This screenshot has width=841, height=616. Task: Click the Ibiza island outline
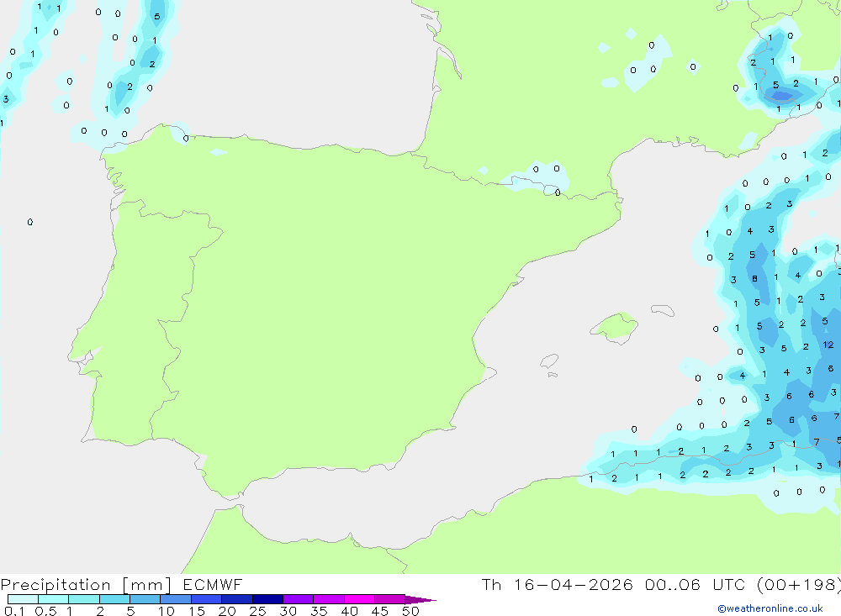pyautogui.click(x=549, y=361)
